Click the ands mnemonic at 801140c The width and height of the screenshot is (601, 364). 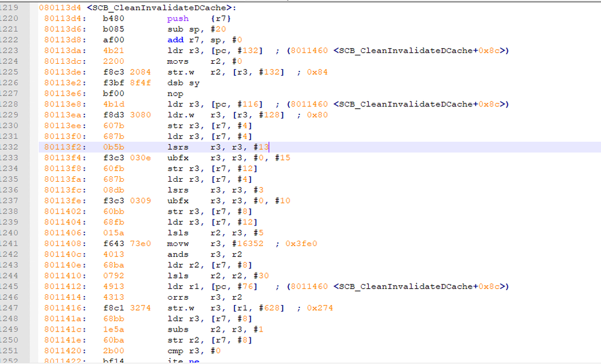[x=178, y=254]
